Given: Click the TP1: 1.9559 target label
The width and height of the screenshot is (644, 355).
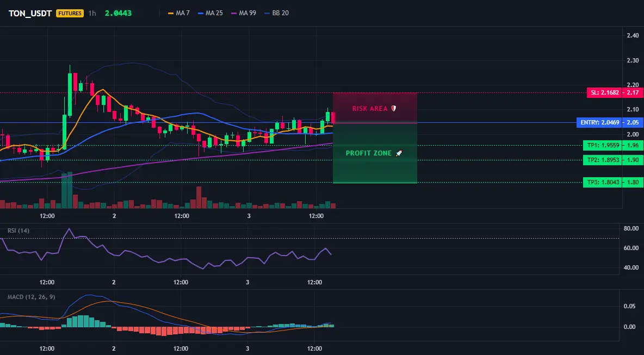Looking at the screenshot, I should (x=603, y=145).
